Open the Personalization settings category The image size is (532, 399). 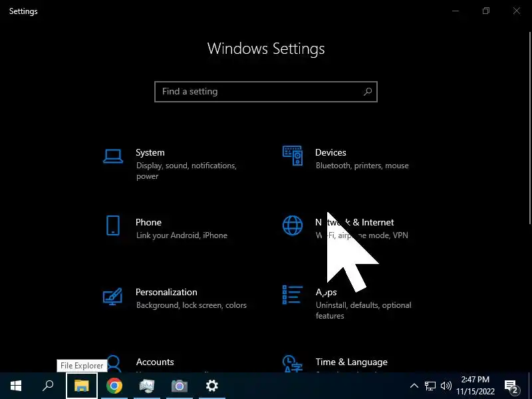click(x=176, y=299)
